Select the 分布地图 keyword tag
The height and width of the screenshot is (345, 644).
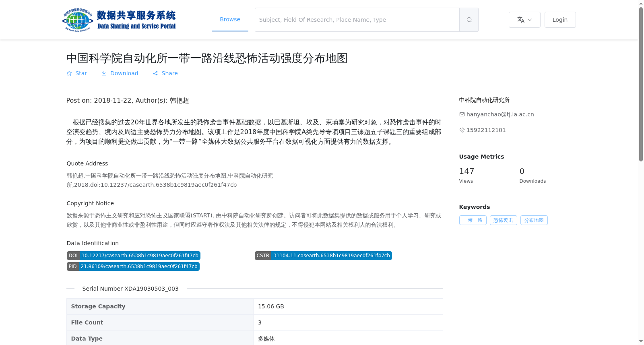pyautogui.click(x=534, y=220)
